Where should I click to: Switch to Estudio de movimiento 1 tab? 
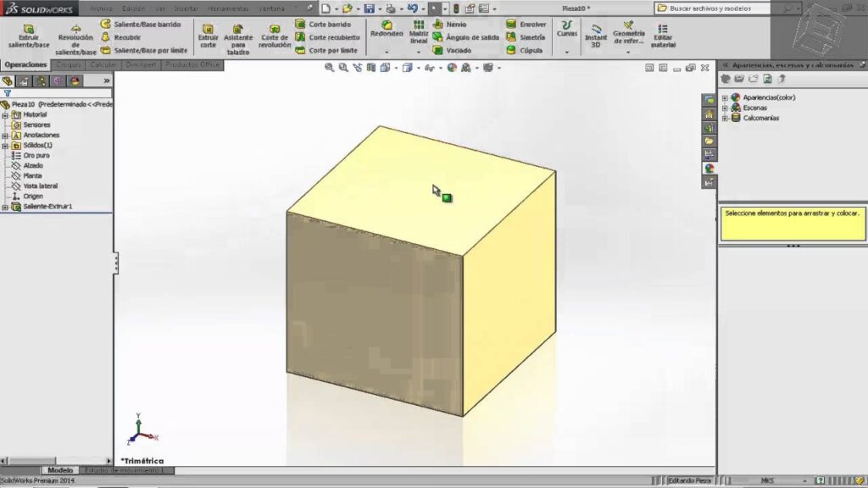pyautogui.click(x=128, y=469)
